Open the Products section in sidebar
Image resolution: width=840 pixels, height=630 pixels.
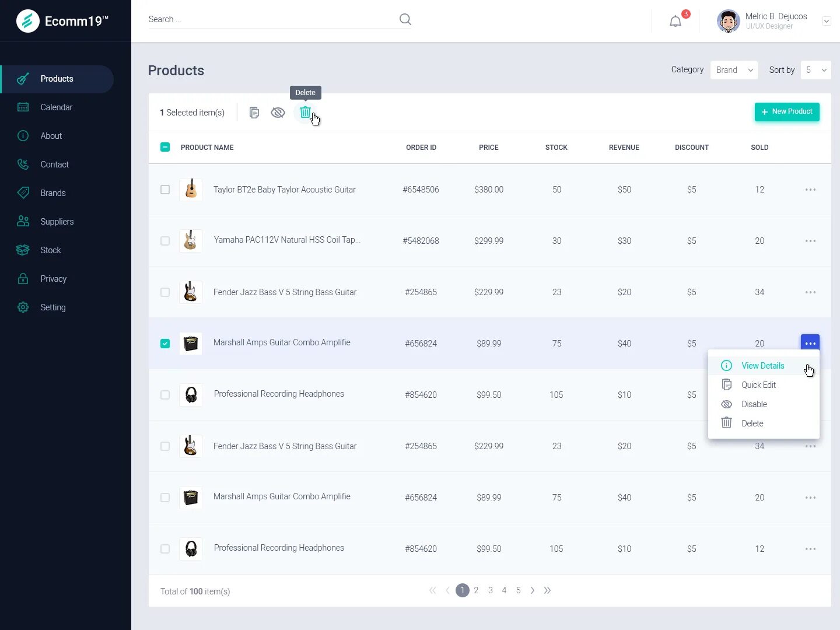57,79
